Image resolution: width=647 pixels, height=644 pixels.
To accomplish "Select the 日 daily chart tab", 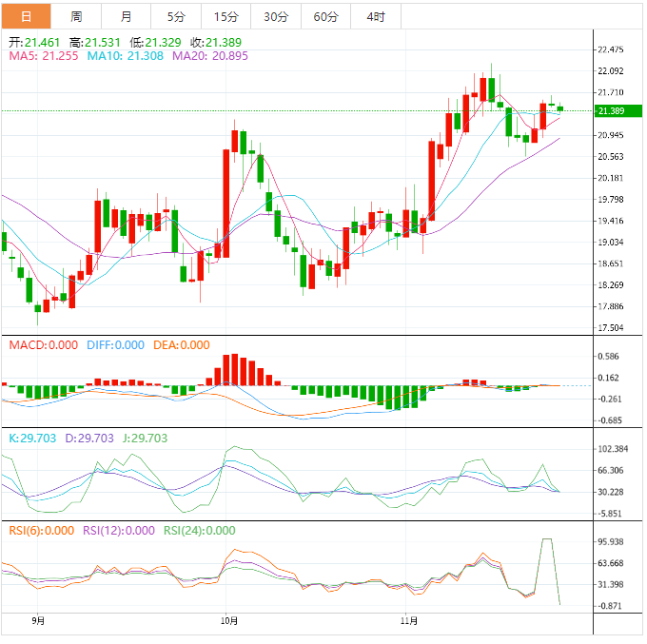I will tap(26, 16).
